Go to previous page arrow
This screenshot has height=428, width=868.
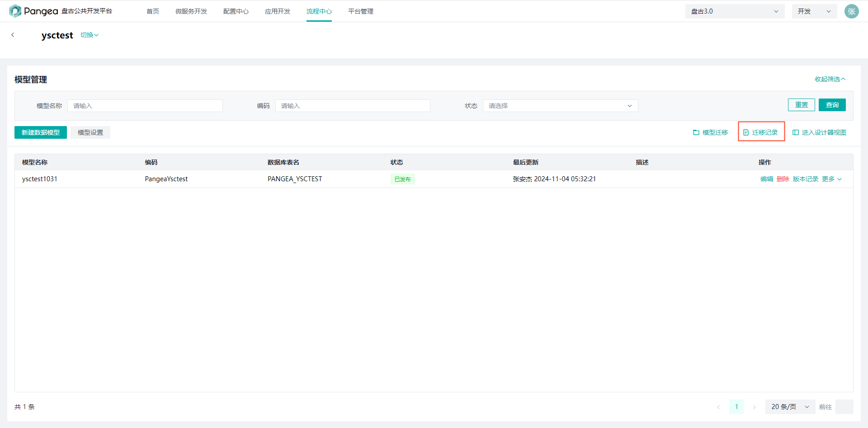click(x=718, y=407)
